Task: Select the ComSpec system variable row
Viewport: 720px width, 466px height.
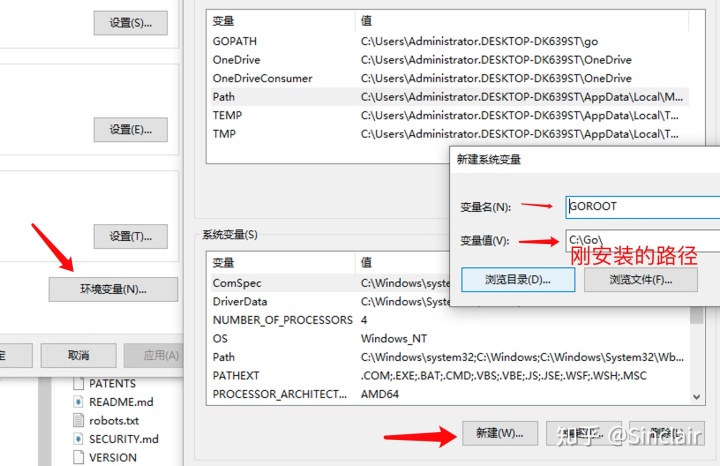Action: (x=331, y=283)
